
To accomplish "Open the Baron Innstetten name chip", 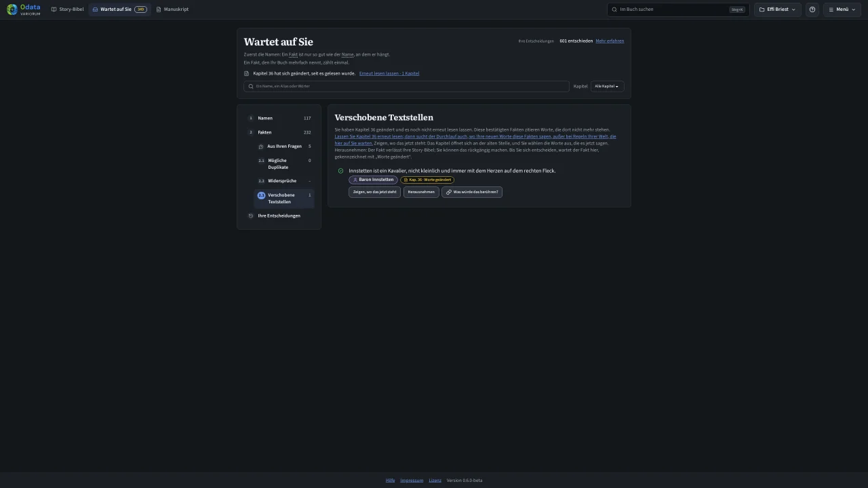I will pos(373,180).
